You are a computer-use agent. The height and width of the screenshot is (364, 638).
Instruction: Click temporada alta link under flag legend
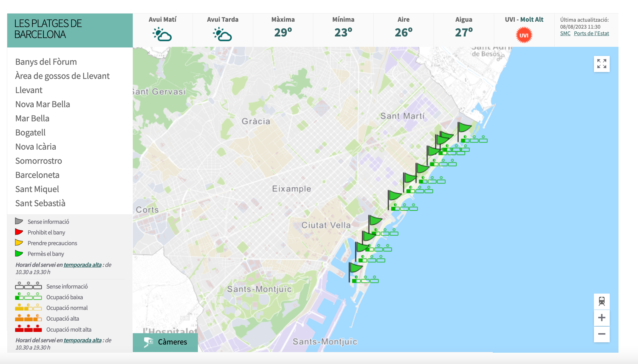82,265
